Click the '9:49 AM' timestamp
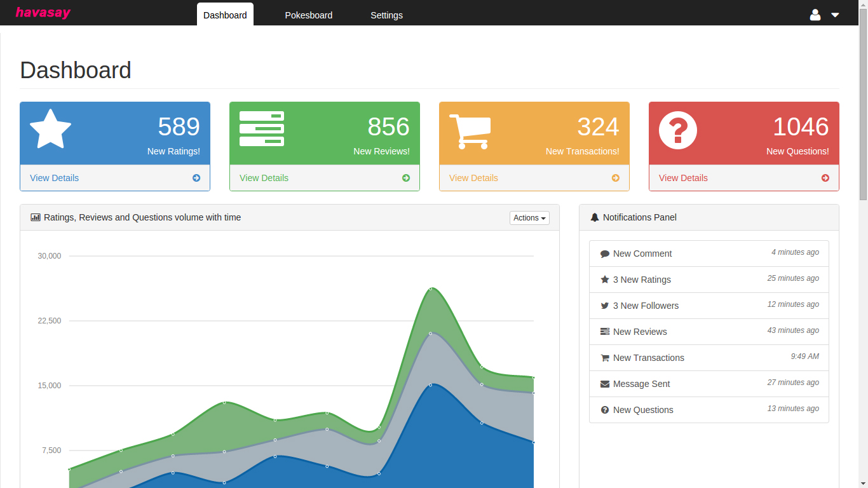The height and width of the screenshot is (488, 868). coord(804,356)
